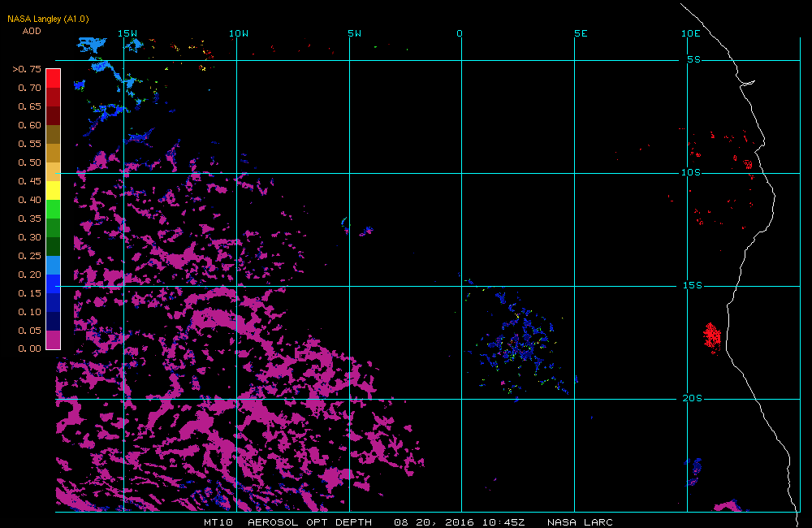Click the bright red >0.75 color swatch

click(54, 78)
